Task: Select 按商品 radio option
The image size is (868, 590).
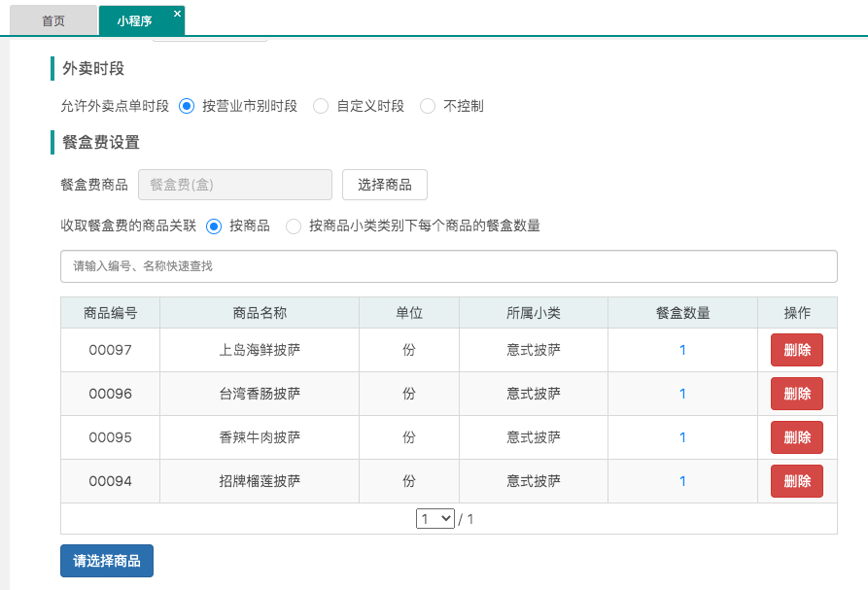Action: pos(214,226)
